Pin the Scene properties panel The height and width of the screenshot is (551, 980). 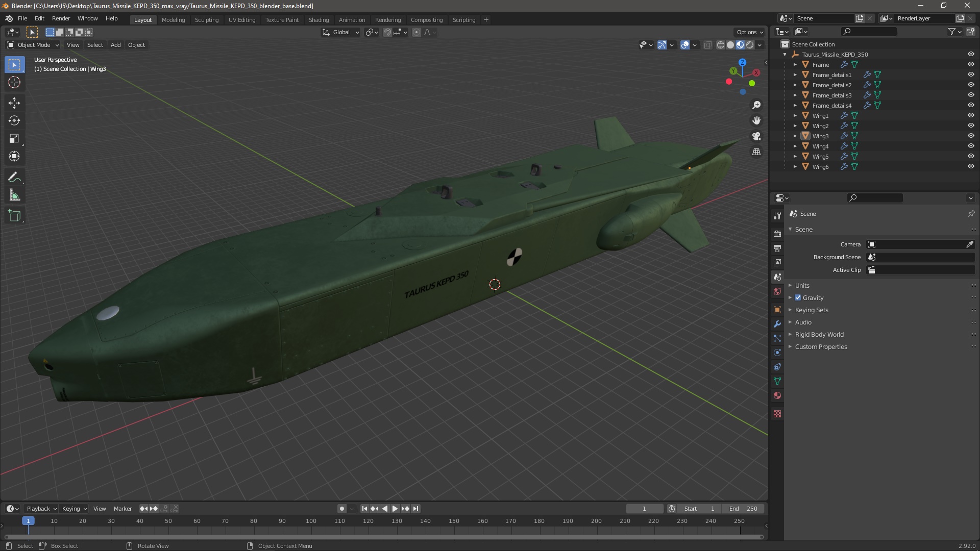[x=971, y=214]
